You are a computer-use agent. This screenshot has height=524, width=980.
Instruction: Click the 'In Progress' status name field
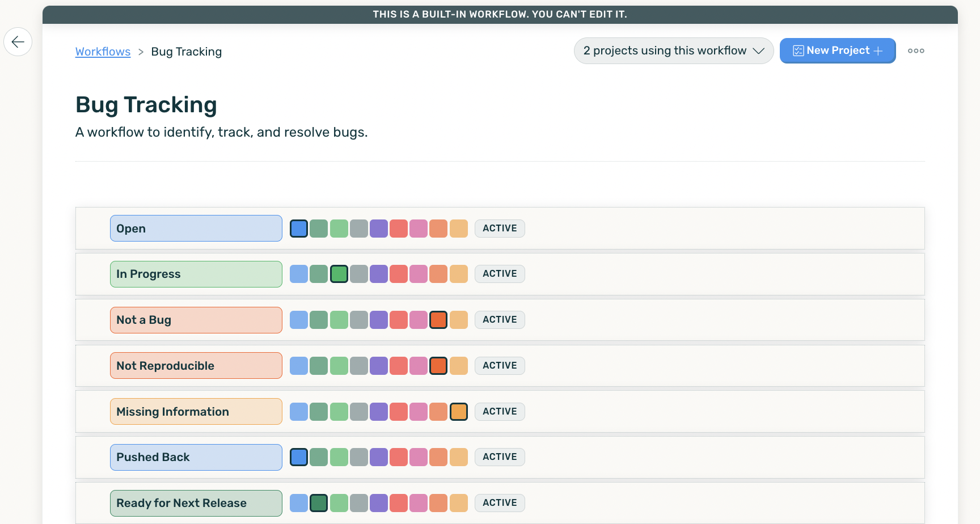[196, 274]
